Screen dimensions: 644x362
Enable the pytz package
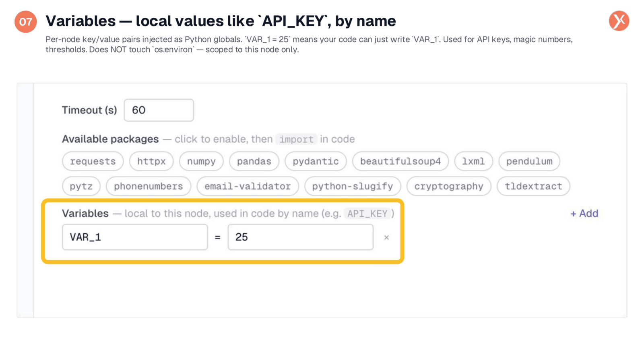[x=81, y=186]
